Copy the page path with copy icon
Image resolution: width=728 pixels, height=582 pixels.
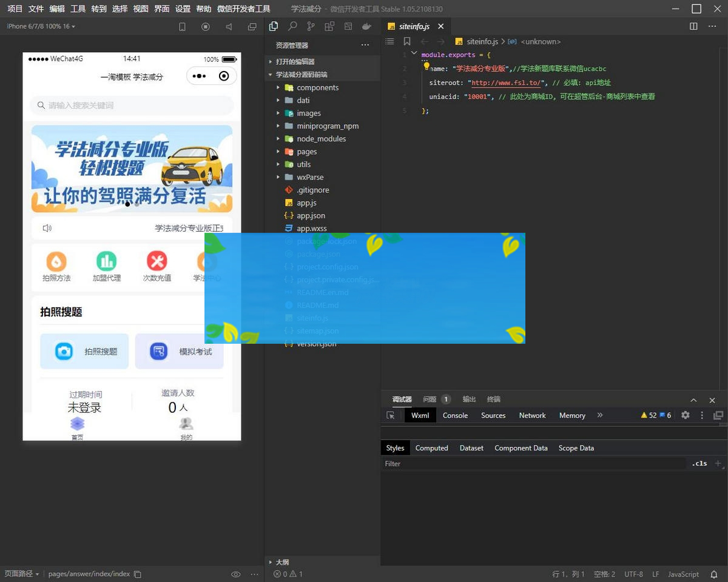coord(138,574)
